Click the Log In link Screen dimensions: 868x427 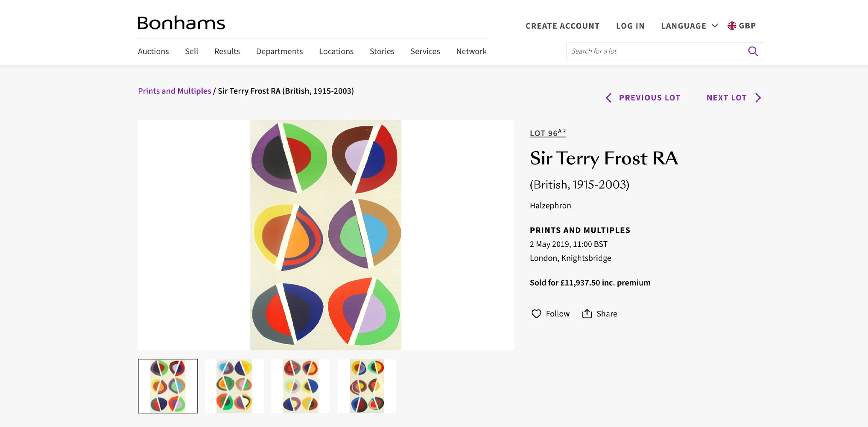click(x=630, y=26)
